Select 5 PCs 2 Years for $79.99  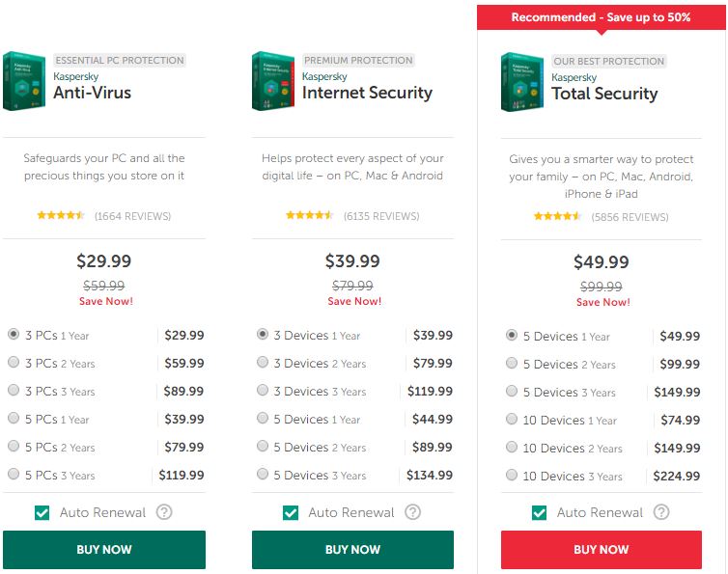click(14, 447)
